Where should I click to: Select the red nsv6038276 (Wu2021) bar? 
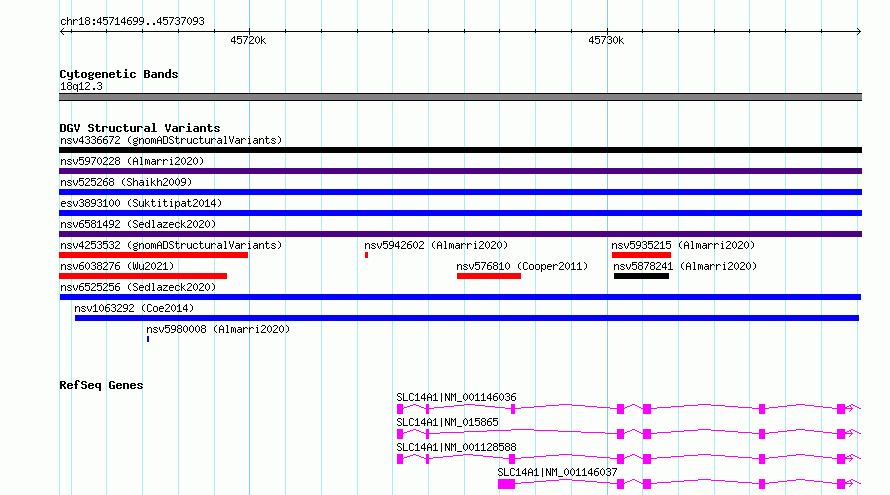pyautogui.click(x=143, y=276)
